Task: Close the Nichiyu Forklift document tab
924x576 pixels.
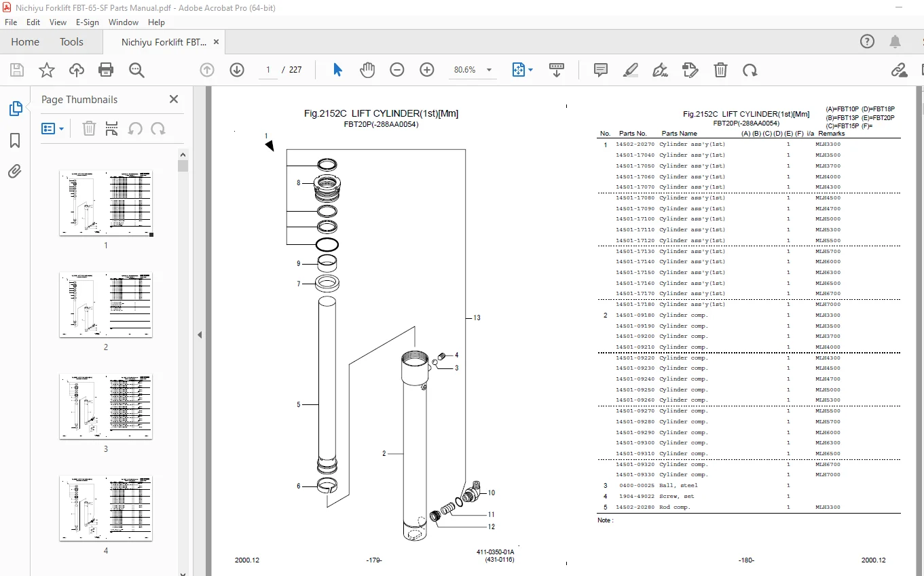Action: 217,41
